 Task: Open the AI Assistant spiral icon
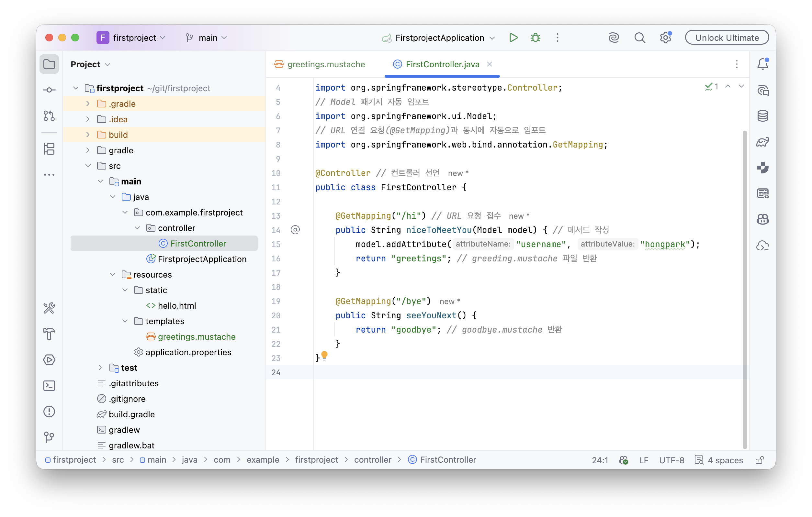[x=614, y=38]
